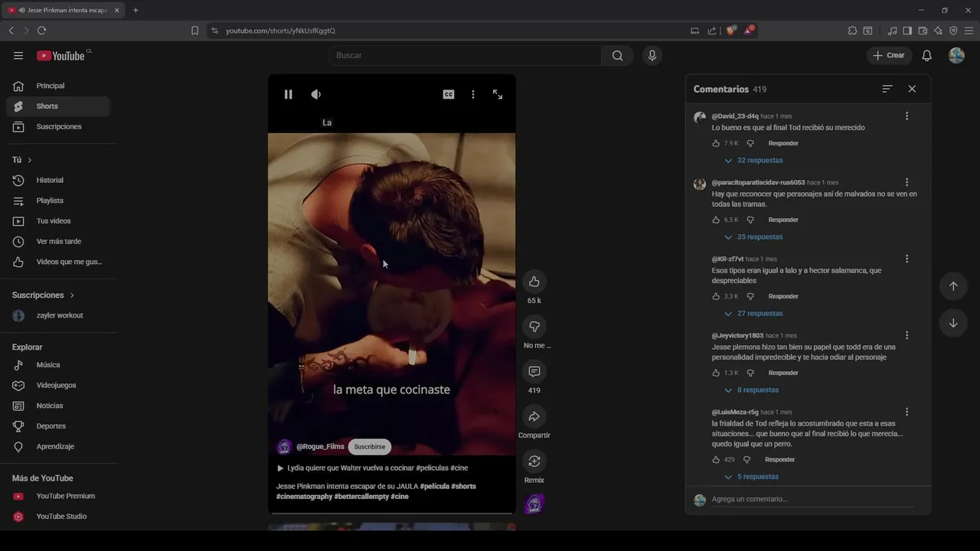Click the Suscribirse button
This screenshot has width=980, height=551.
tap(370, 447)
